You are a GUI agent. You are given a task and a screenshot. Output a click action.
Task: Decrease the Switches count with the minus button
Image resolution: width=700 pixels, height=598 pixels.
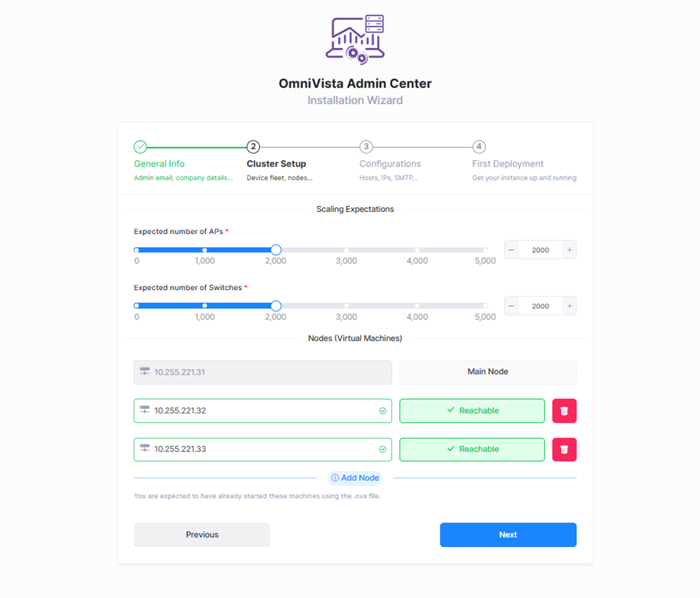(x=511, y=306)
